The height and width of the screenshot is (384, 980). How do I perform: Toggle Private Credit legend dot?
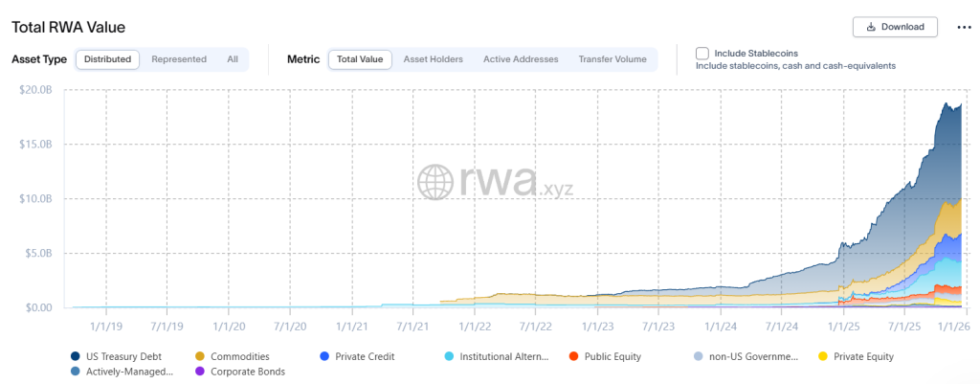[326, 356]
